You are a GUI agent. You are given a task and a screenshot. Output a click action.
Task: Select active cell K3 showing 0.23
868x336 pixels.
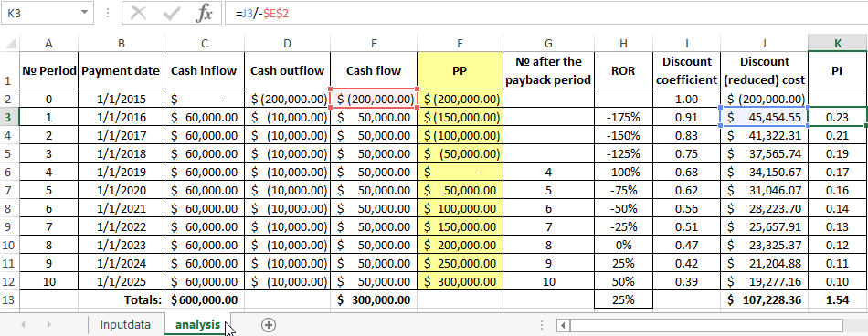pos(838,118)
